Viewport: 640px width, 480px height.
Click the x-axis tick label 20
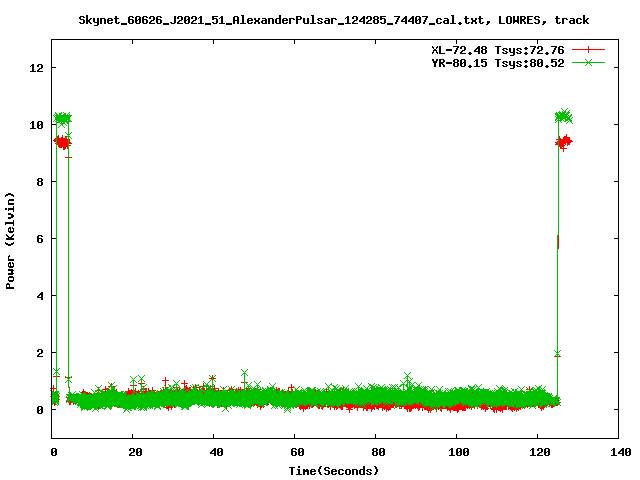coord(135,452)
